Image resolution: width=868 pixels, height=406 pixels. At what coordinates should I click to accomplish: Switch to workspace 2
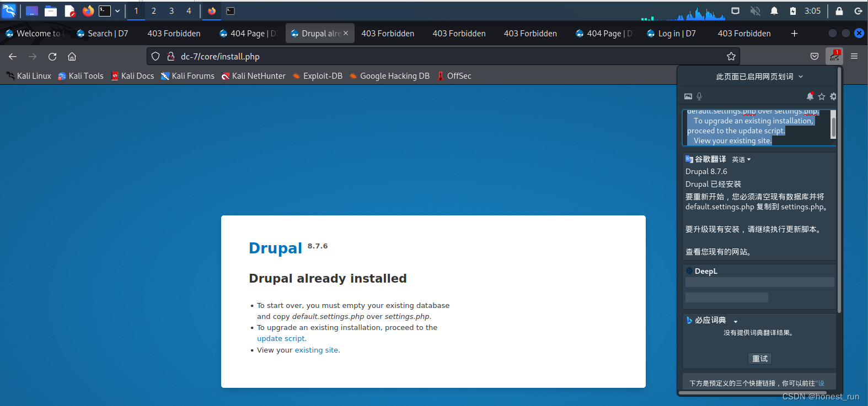(154, 10)
